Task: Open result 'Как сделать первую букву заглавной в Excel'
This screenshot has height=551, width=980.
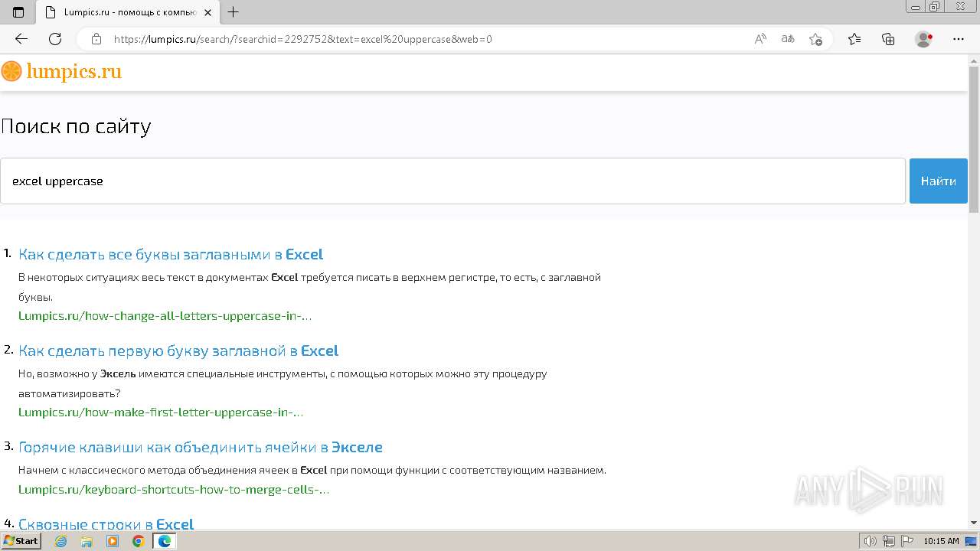Action: (x=178, y=350)
